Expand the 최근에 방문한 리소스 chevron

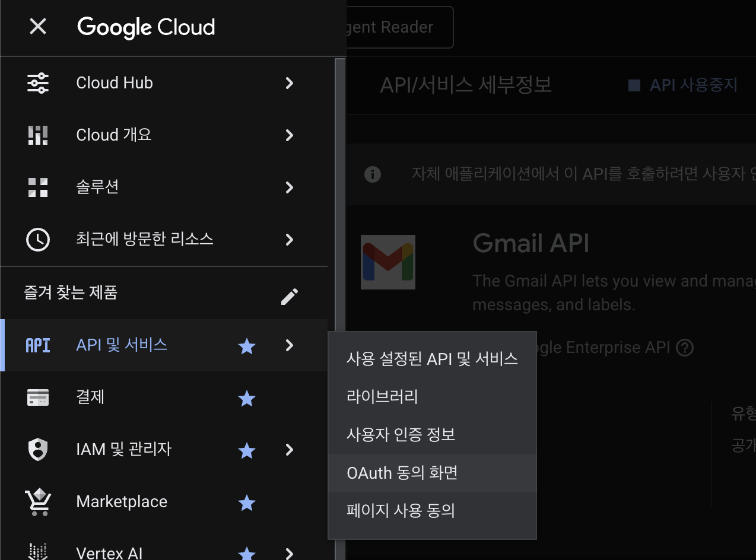point(290,240)
